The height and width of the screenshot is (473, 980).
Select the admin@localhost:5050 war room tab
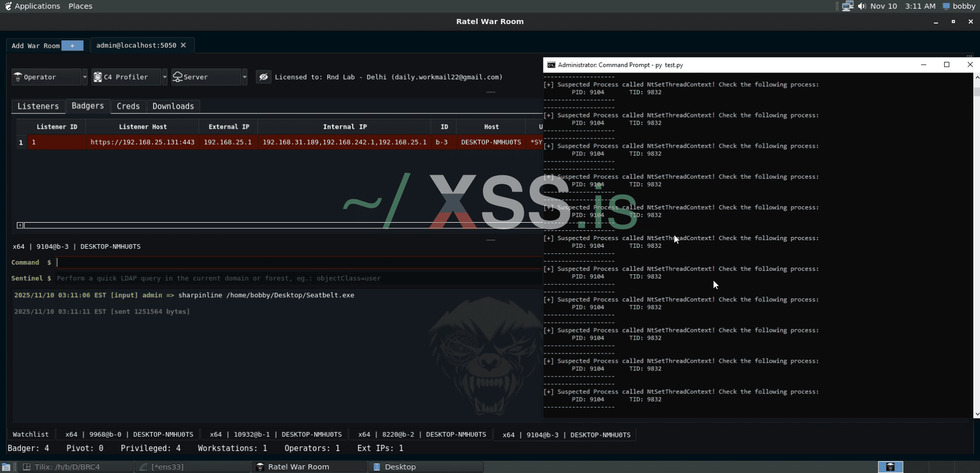coord(136,45)
